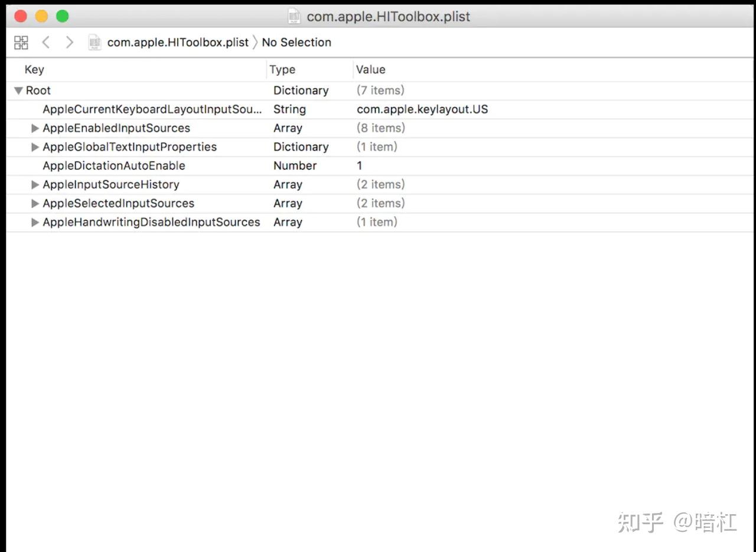Click '(1 item)' of AppleHandwritingDisabledInputSources

pyautogui.click(x=377, y=223)
